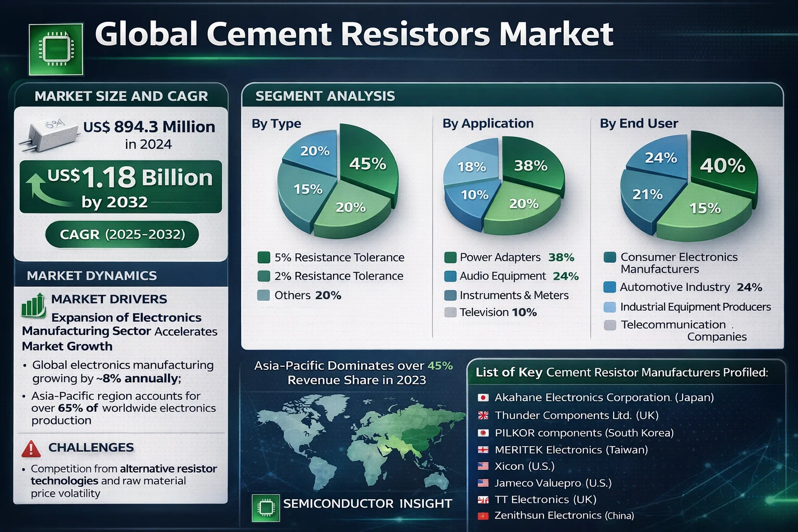798x532 pixels.
Task: Click the 5% Resistance Tolerance legend swatch
Action: (263, 258)
